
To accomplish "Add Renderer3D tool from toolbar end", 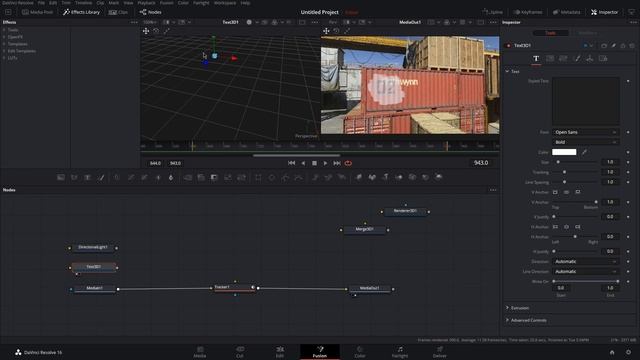I will point(439,177).
